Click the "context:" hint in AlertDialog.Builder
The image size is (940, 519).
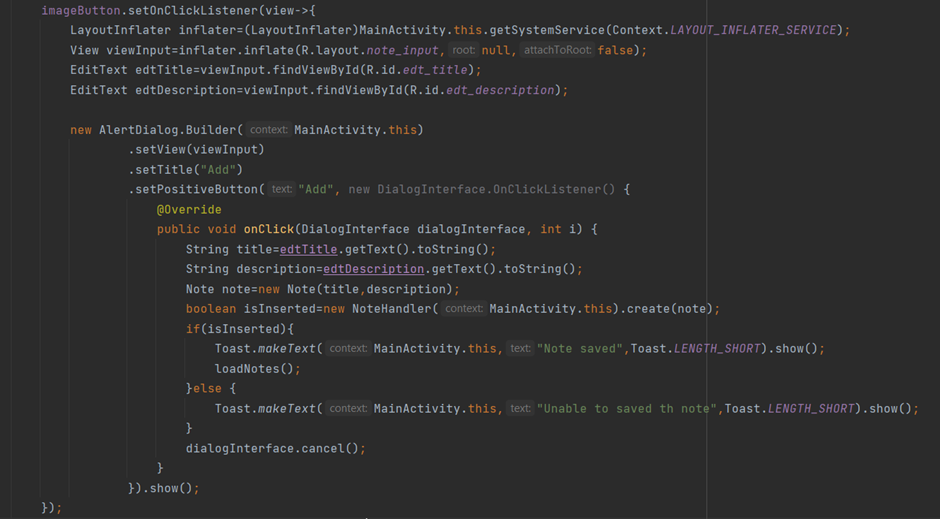[268, 130]
